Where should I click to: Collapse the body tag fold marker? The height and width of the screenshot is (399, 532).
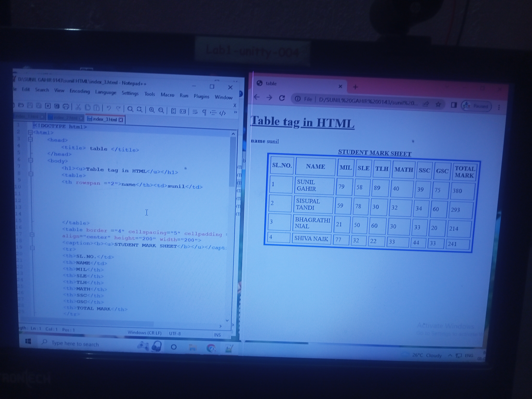[x=31, y=160]
